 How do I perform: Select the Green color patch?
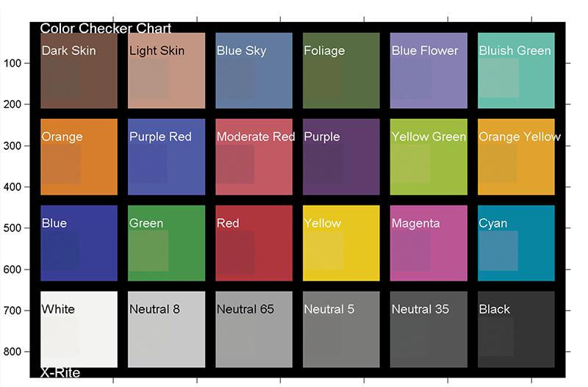tap(167, 243)
